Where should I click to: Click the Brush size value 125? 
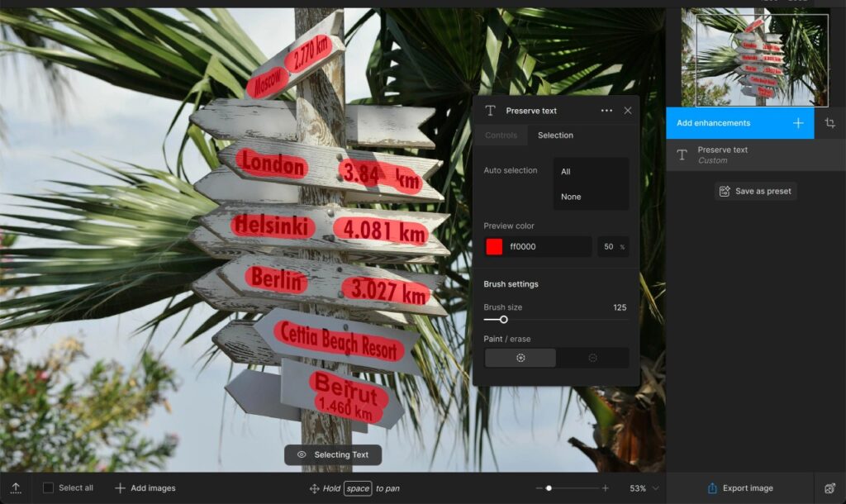click(x=620, y=307)
